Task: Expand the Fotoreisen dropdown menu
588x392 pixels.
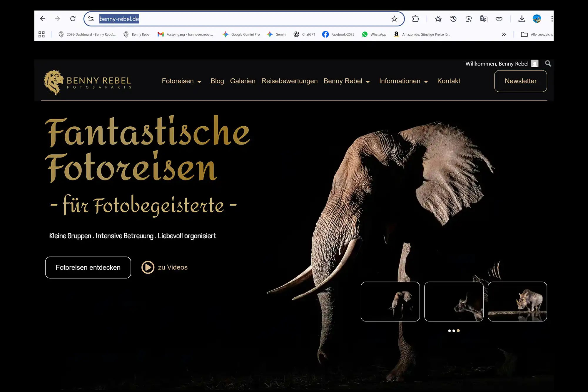Action: [x=181, y=81]
